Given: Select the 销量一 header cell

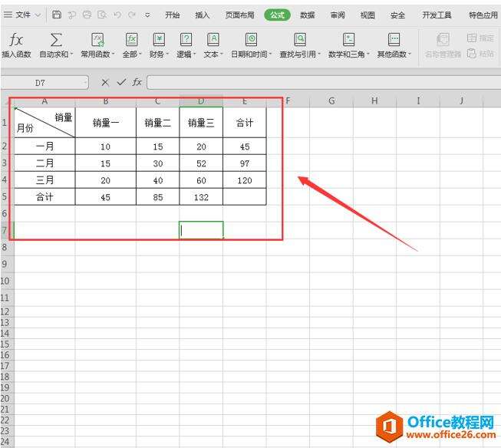Looking at the screenshot, I should click(x=105, y=123).
